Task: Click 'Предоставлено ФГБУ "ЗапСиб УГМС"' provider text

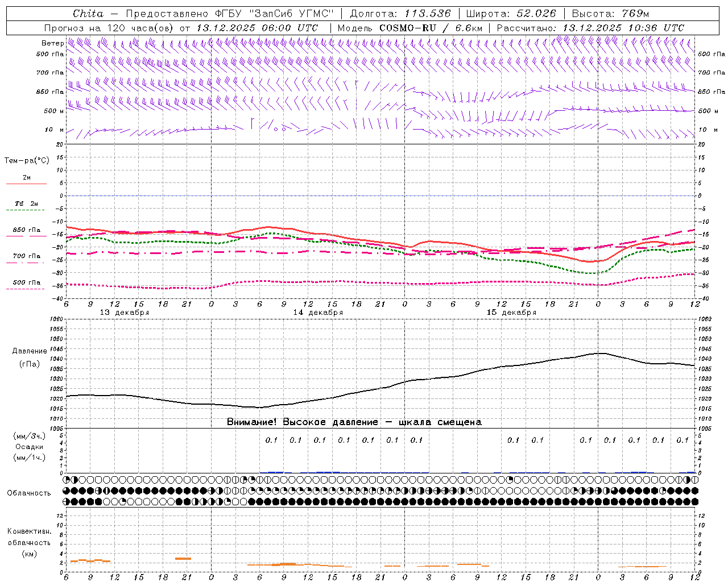Action: pyautogui.click(x=229, y=14)
